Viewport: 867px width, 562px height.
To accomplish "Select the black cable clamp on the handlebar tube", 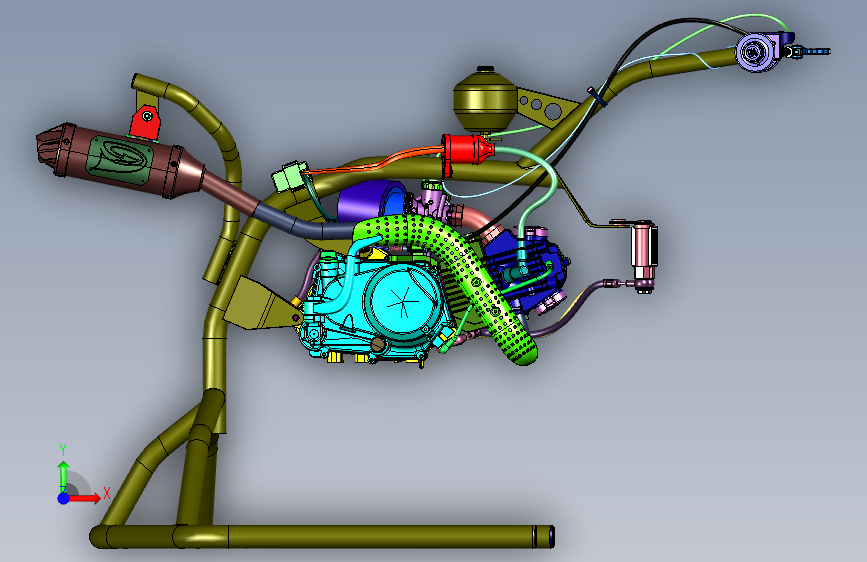I will (597, 97).
